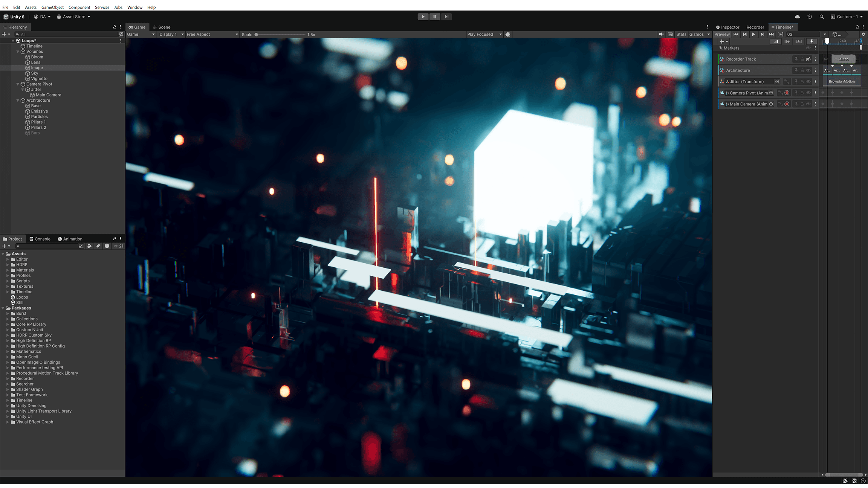Click the Unity Services icon in toolbar
868x488 pixels.
[798, 16]
